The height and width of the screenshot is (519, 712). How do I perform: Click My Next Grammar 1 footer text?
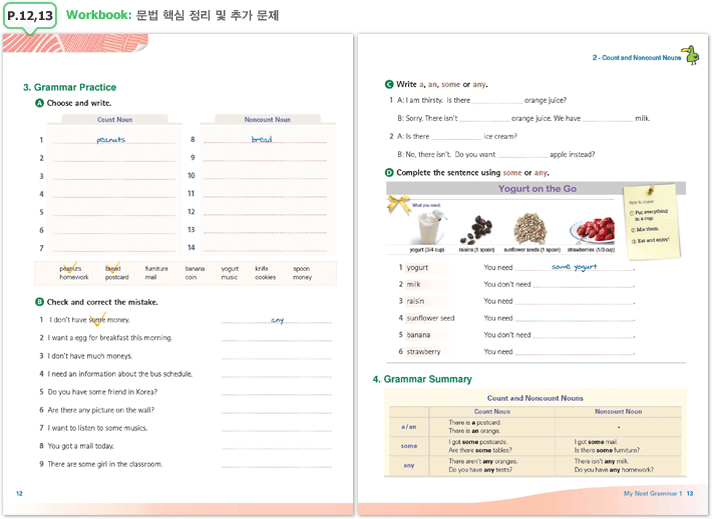coord(653,494)
